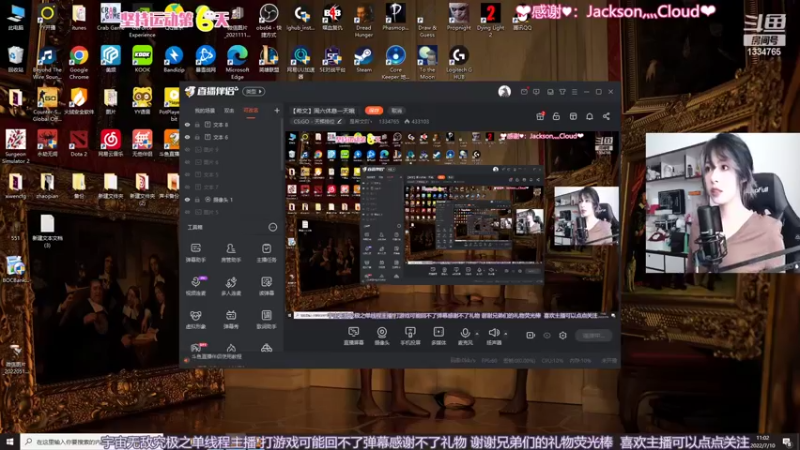Image resolution: width=800 pixels, height=450 pixels.
Task: Add a new scene with plus button
Action: (277, 110)
